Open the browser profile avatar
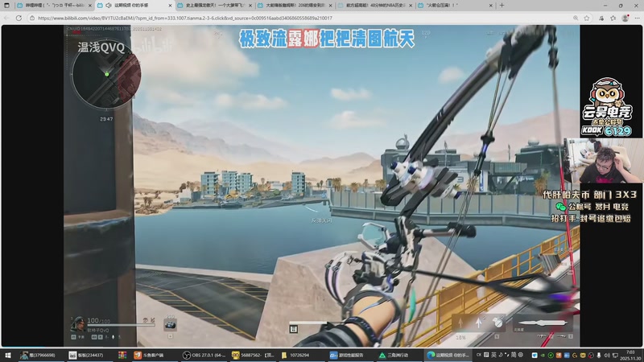644x362 pixels. (625, 18)
